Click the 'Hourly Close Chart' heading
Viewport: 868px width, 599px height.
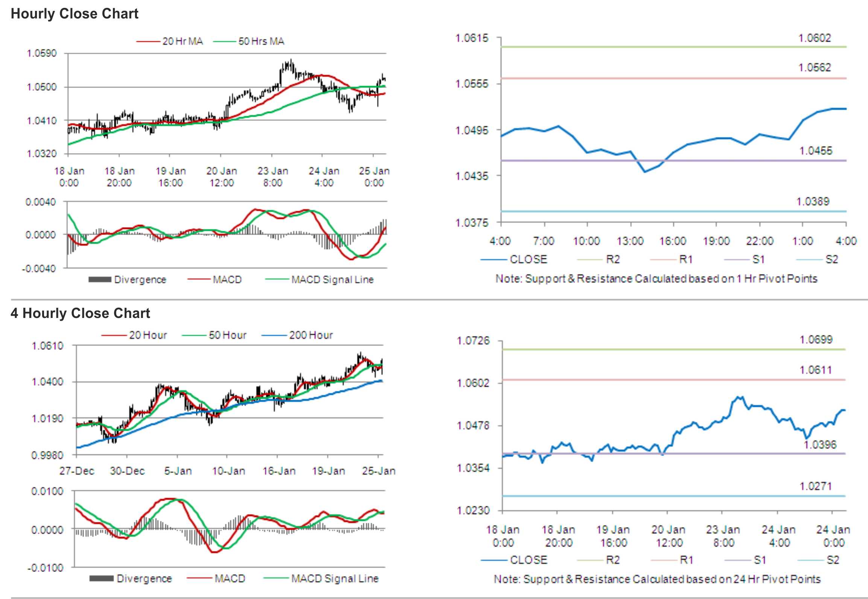(x=74, y=14)
